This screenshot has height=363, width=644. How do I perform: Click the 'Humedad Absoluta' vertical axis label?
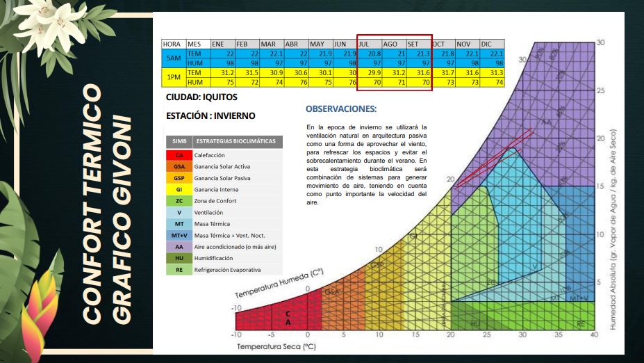(x=613, y=229)
